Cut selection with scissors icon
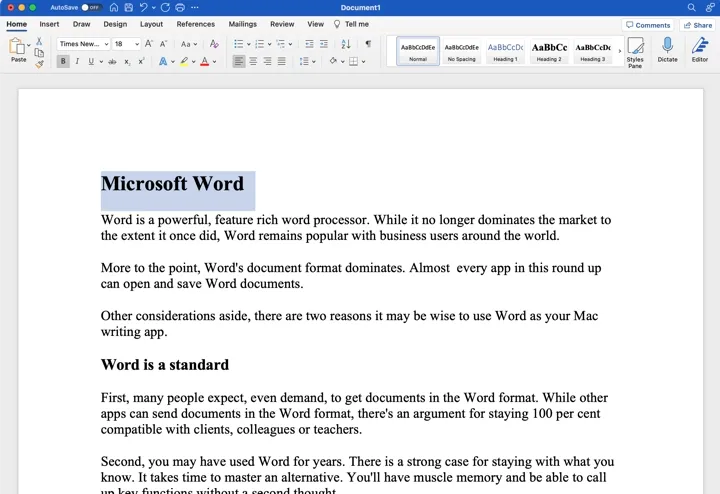 (39, 41)
